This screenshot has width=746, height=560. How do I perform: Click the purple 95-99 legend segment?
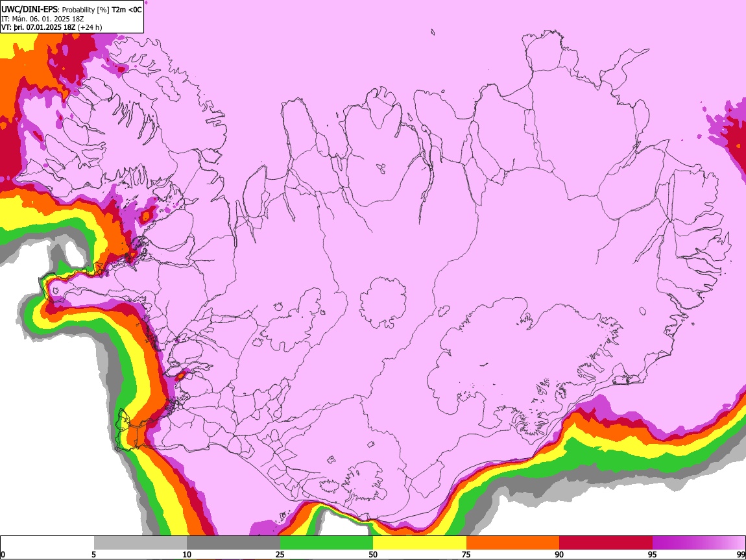point(699,543)
